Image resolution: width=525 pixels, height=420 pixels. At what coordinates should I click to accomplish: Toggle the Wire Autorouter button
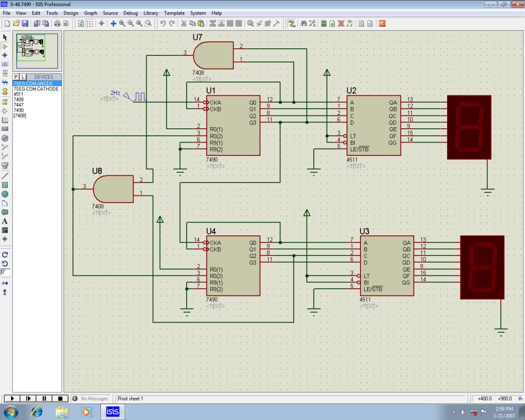point(291,24)
